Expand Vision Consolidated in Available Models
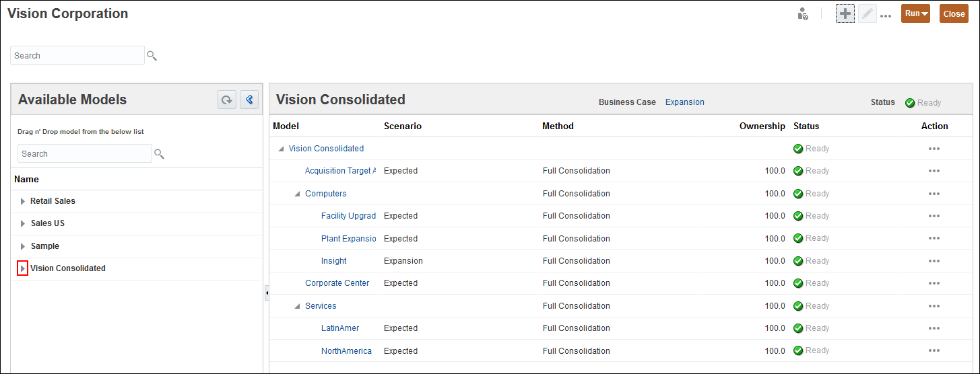The image size is (980, 374). pos(22,268)
